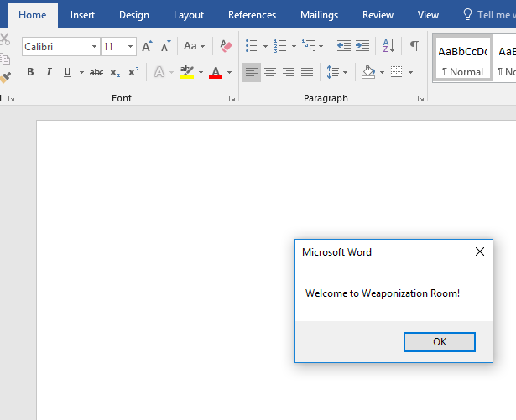The width and height of the screenshot is (516, 420).
Task: Expand numbering library dropdown arrow
Action: pyautogui.click(x=294, y=46)
